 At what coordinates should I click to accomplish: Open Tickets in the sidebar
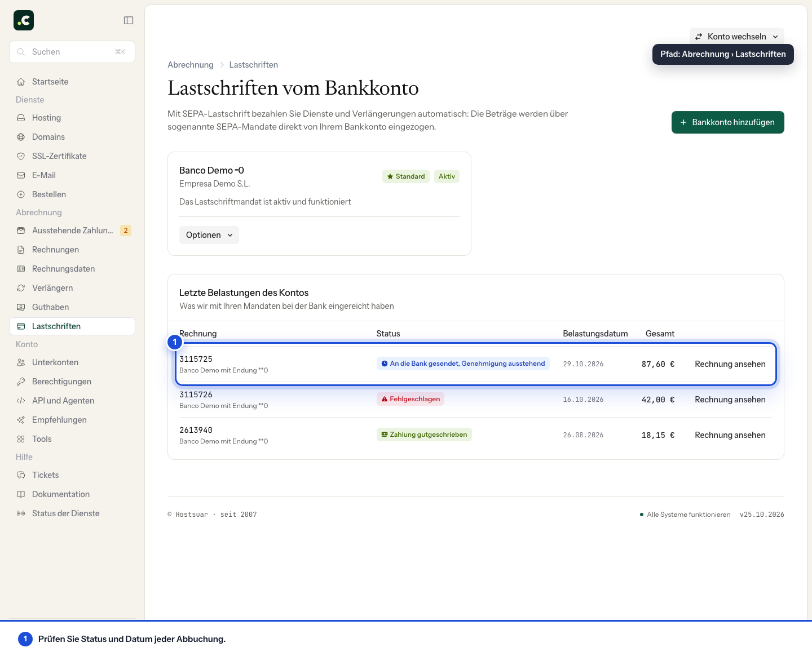click(x=72, y=475)
